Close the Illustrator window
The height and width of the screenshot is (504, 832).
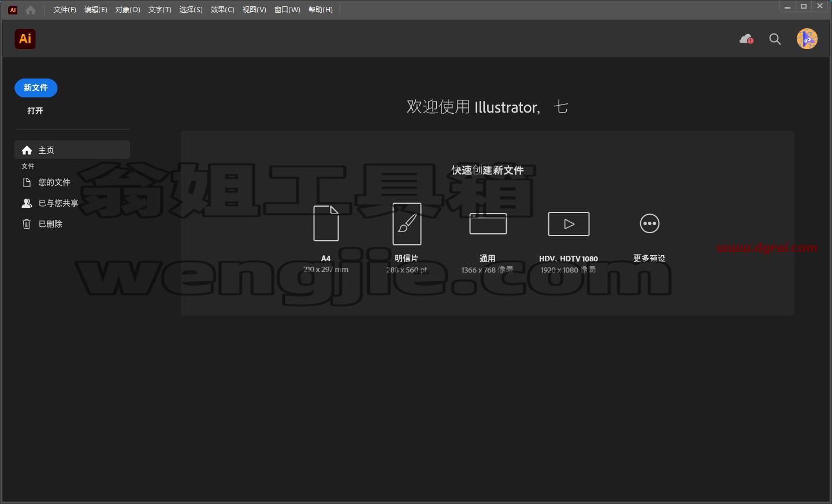click(820, 6)
